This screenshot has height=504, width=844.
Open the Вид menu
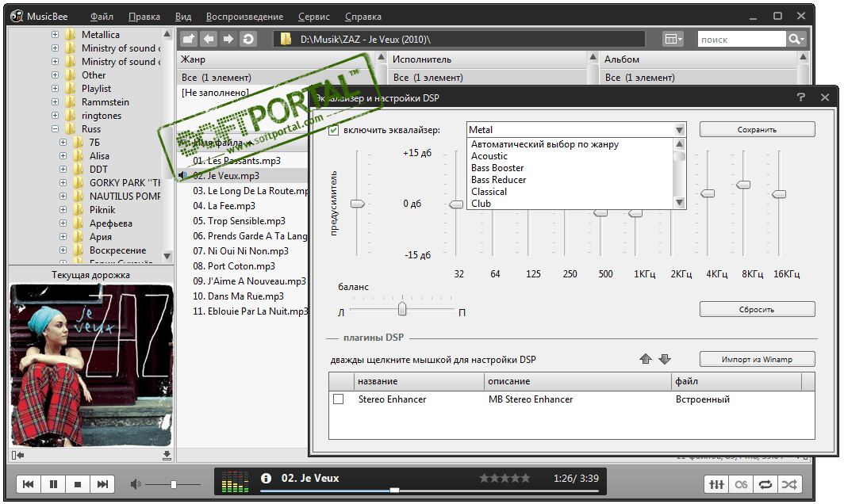(x=183, y=17)
